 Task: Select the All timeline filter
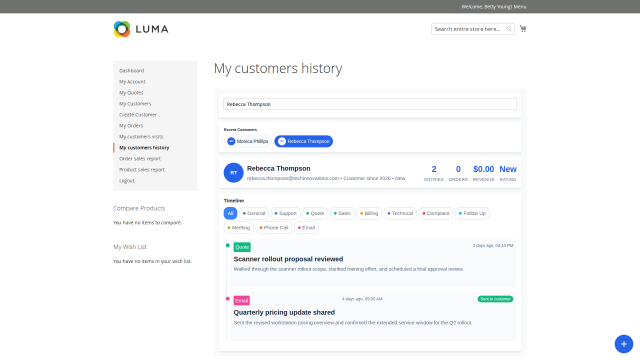[230, 213]
